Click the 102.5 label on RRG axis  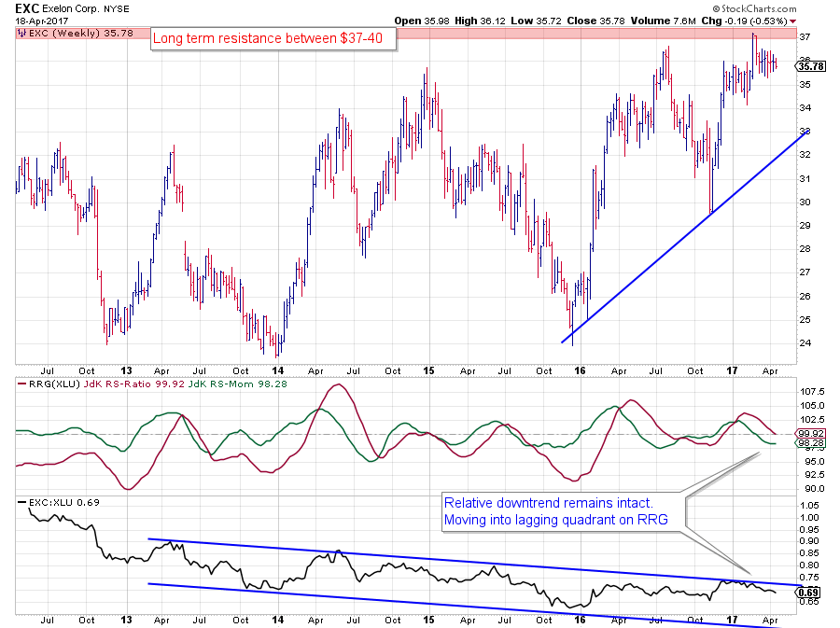(812, 419)
